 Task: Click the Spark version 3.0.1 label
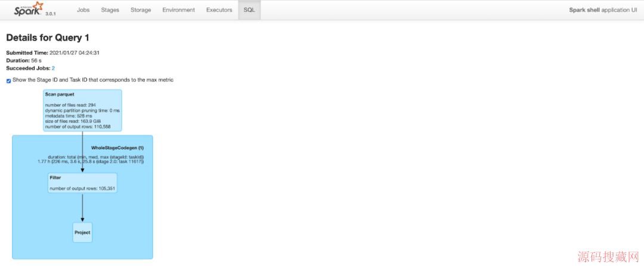click(51, 14)
